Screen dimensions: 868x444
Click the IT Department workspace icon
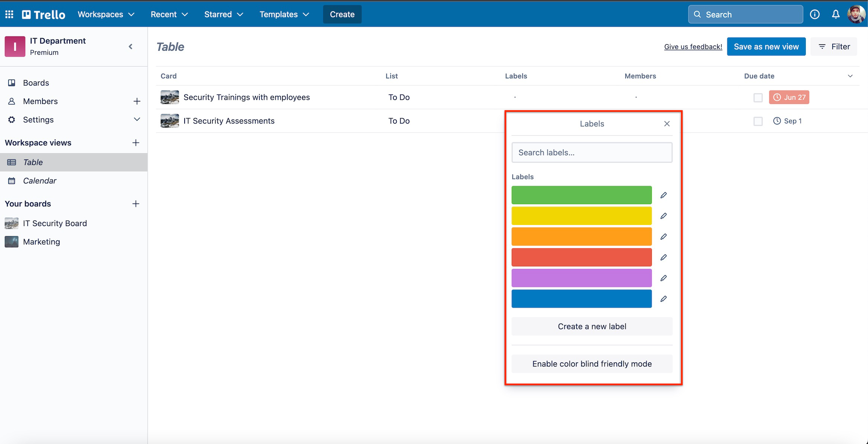(x=15, y=46)
